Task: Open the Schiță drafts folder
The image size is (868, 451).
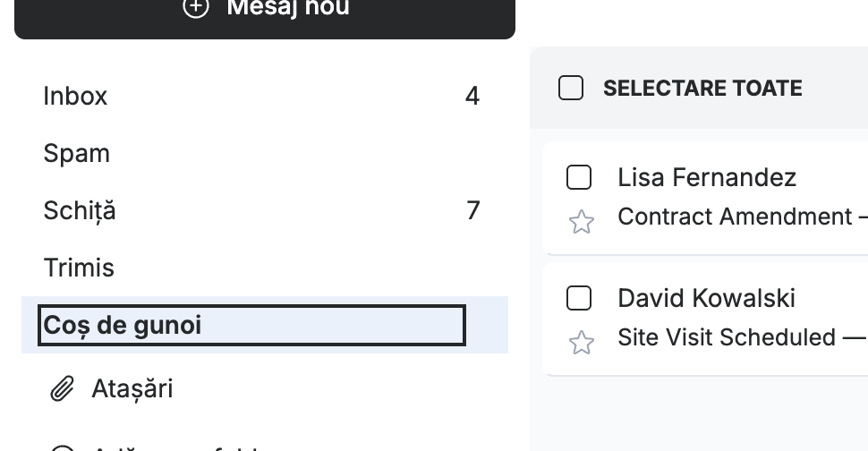Action: point(265,210)
